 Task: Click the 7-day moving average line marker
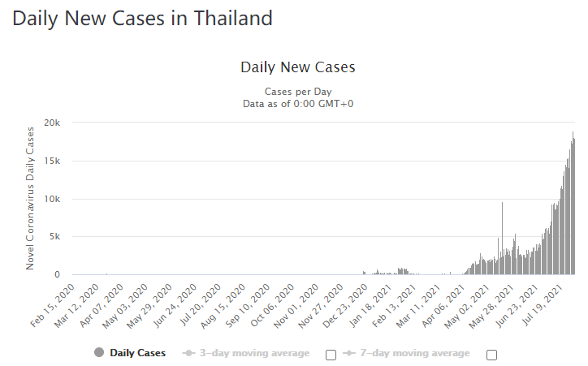tap(348, 353)
